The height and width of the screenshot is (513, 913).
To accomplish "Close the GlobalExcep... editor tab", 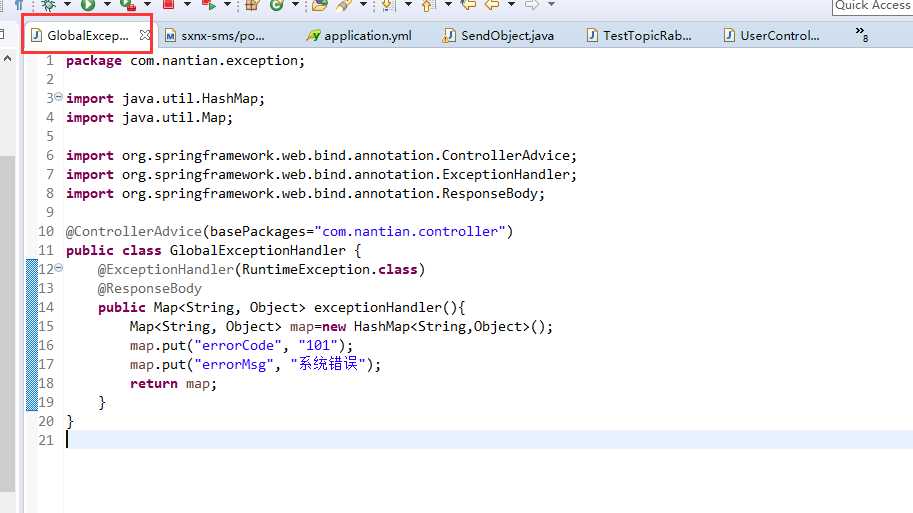I will (x=144, y=35).
